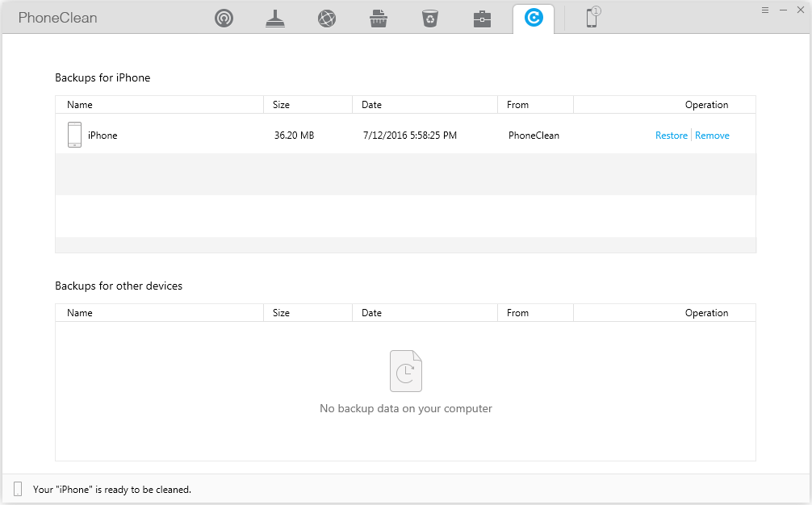Restore the iPhone backup
This screenshot has width=812, height=505.
click(x=671, y=136)
